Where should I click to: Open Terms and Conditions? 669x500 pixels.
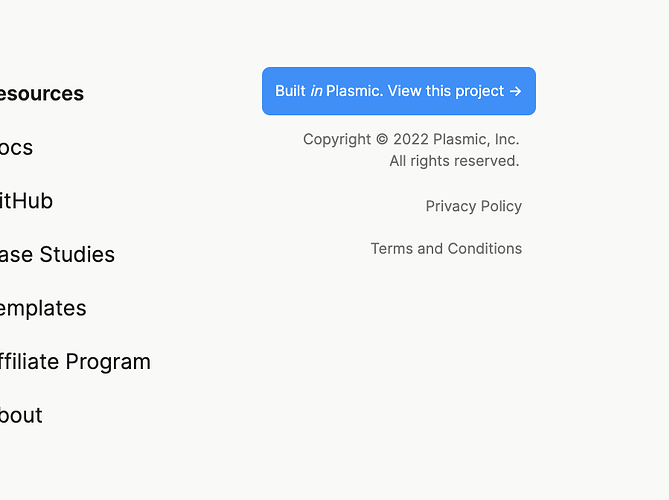point(446,248)
